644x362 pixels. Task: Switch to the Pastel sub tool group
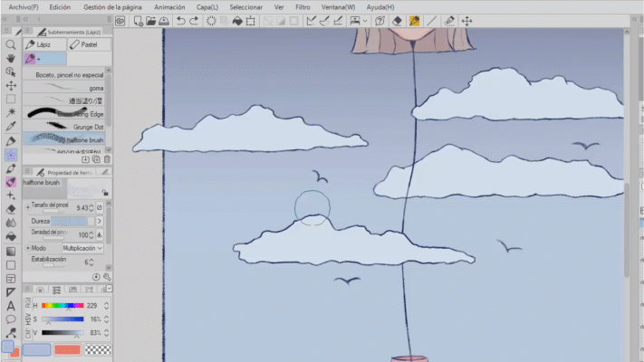click(89, 44)
